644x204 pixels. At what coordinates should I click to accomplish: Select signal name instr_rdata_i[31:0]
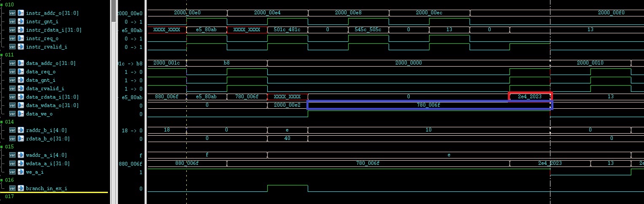[54, 30]
